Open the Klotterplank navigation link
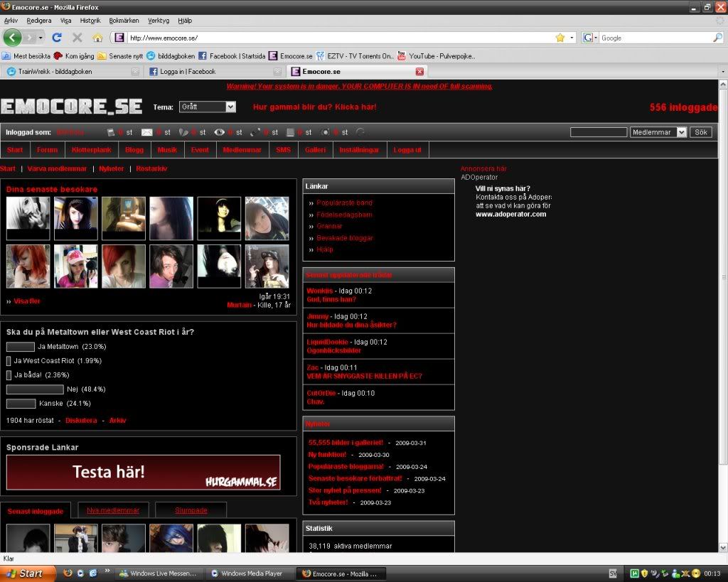Image resolution: width=728 pixels, height=582 pixels. [x=90, y=150]
